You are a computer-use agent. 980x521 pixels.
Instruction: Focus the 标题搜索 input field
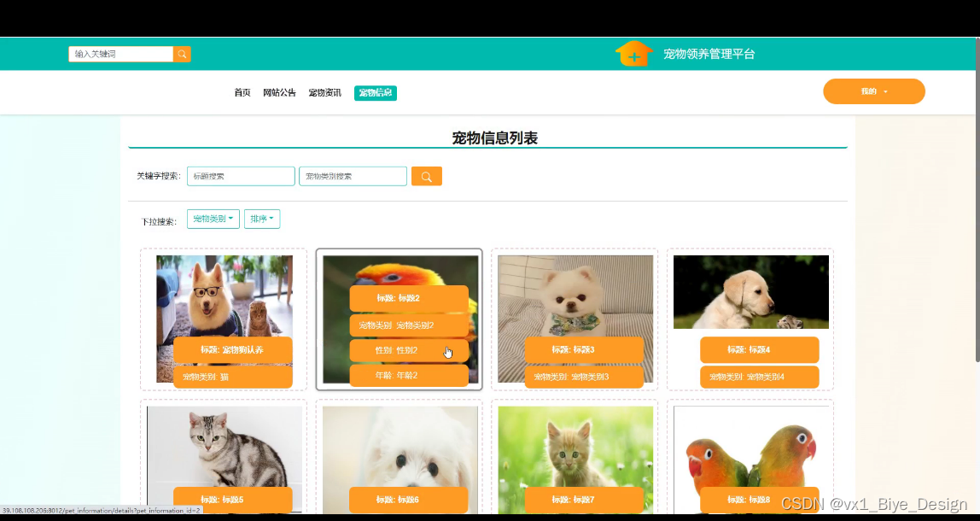241,177
